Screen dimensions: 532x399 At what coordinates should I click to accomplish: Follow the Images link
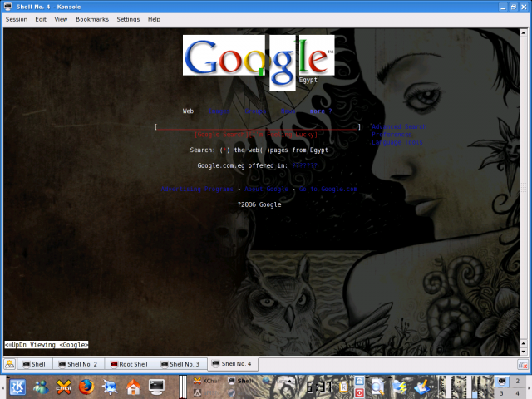[x=219, y=111]
